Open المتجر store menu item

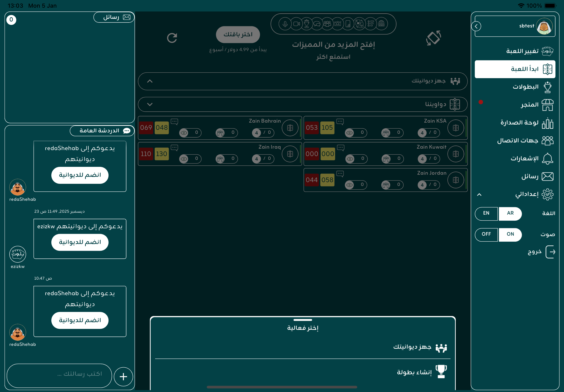click(529, 105)
